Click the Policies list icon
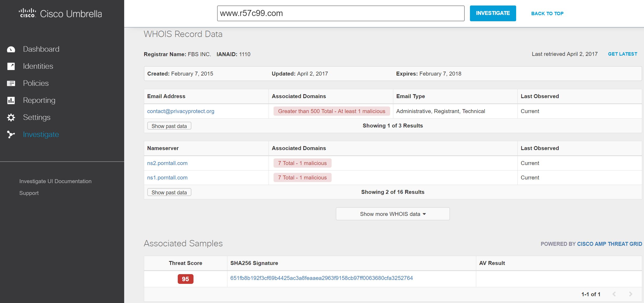The image size is (644, 303). (11, 83)
